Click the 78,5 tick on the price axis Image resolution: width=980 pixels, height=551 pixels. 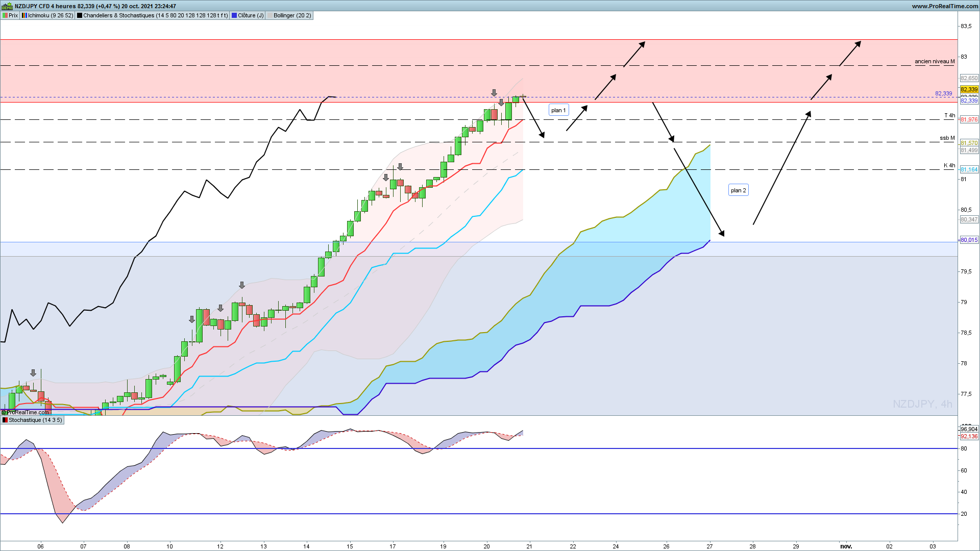point(966,333)
